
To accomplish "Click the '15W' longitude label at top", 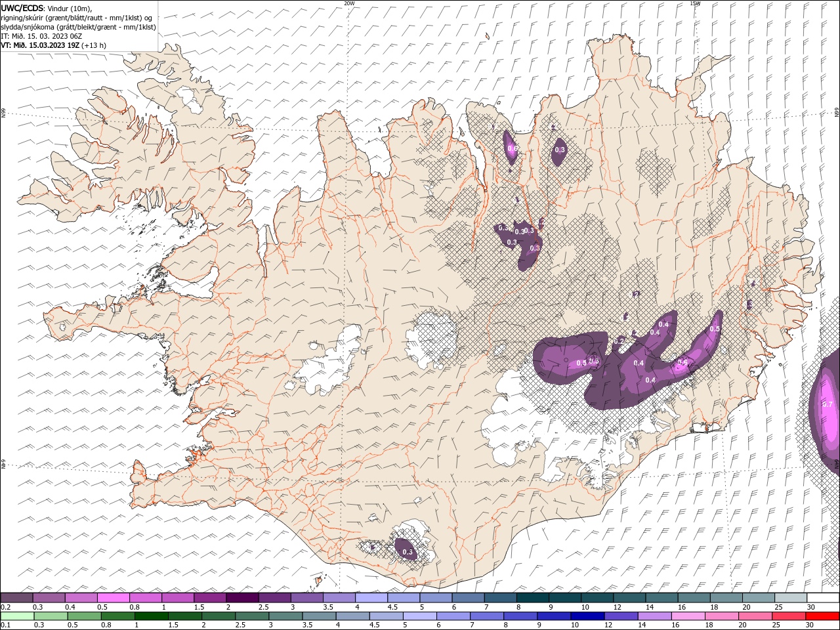I will click(x=694, y=3).
